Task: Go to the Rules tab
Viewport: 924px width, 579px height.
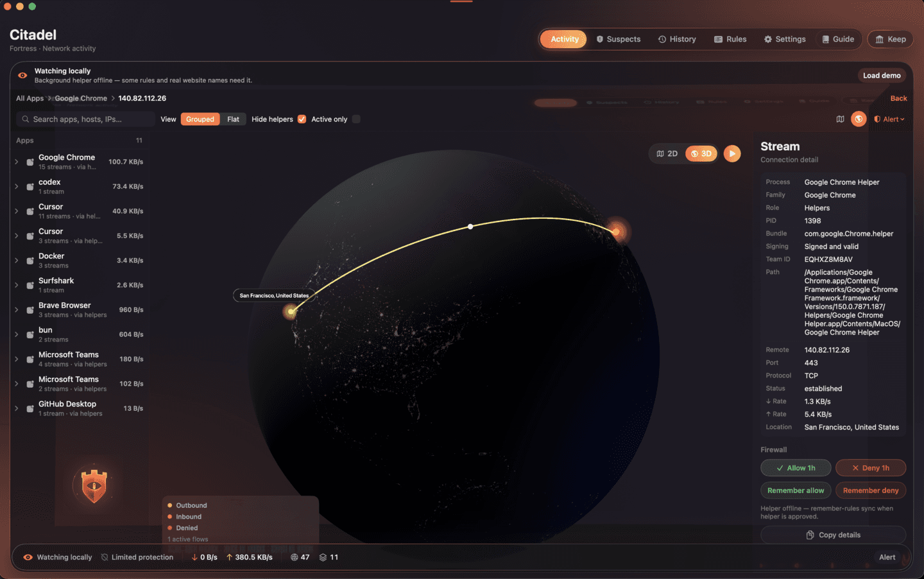Action: pos(730,39)
